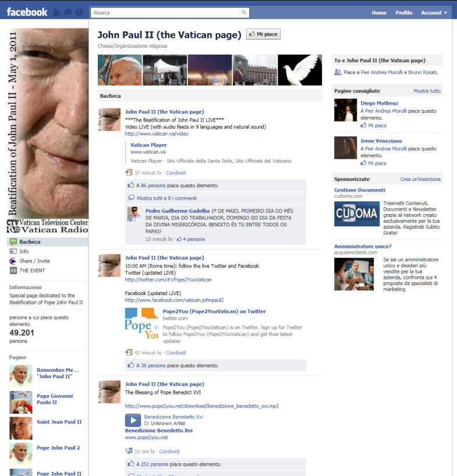Click Condividi on the 42 minuti fa post

click(x=176, y=353)
